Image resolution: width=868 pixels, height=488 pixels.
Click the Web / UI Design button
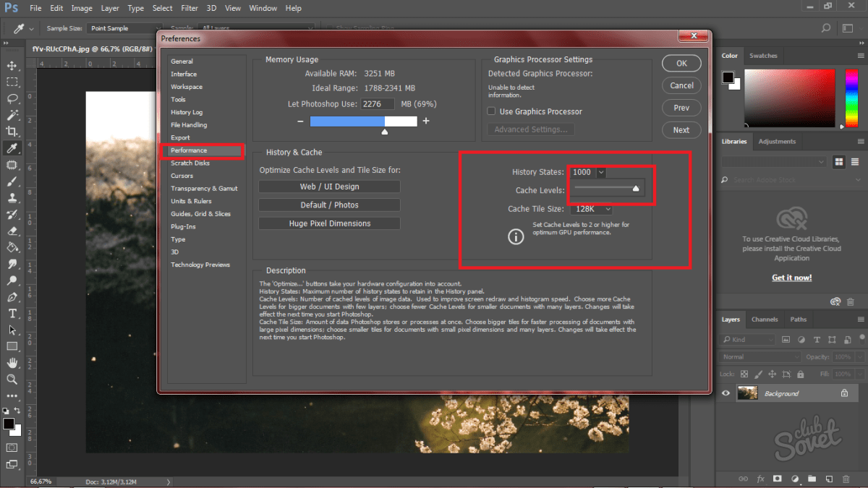329,187
